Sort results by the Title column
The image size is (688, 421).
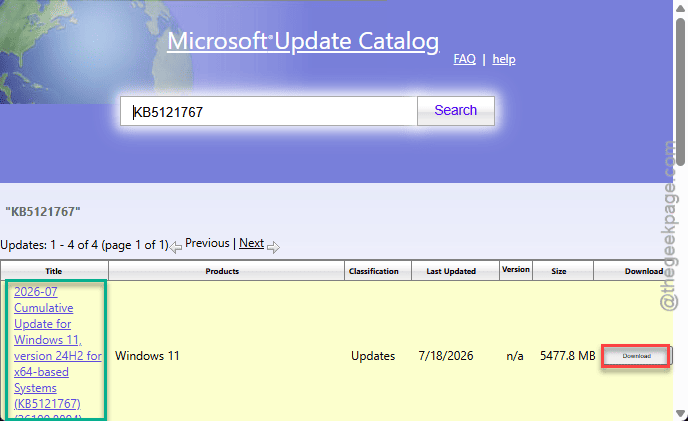click(x=54, y=271)
